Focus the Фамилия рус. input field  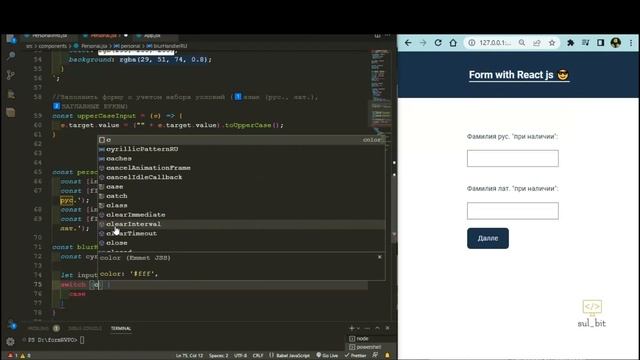(513, 158)
